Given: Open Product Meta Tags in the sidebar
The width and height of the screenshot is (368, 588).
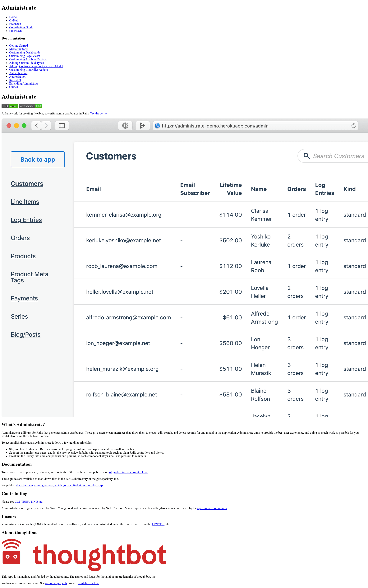Looking at the screenshot, I should [x=30, y=277].
